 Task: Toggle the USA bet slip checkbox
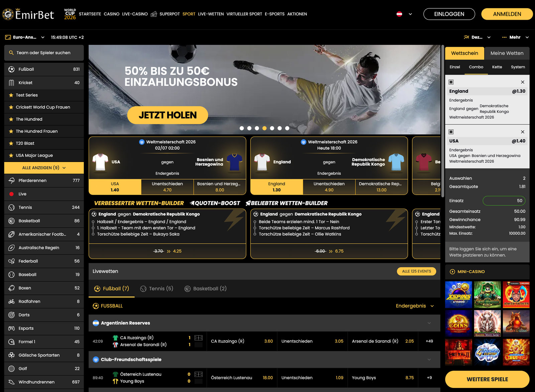point(451,132)
